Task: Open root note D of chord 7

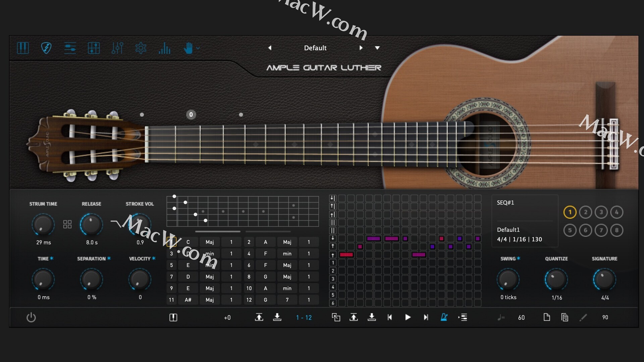Action: click(188, 277)
